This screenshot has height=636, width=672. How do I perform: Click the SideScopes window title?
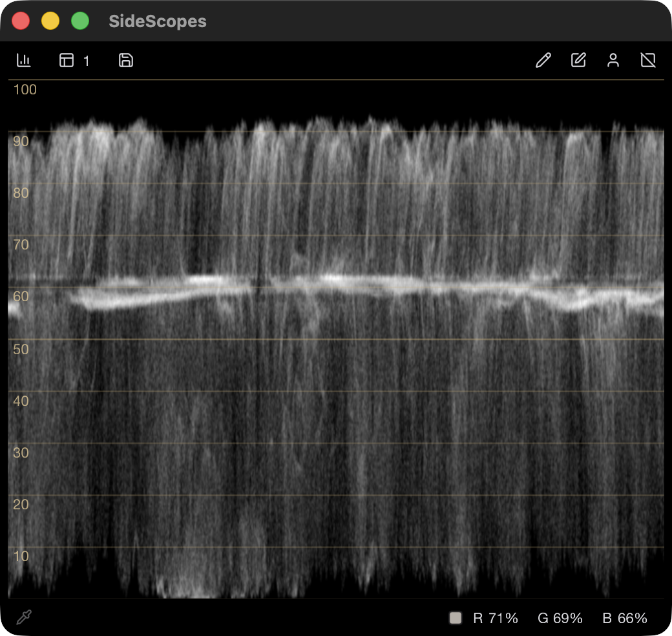click(x=157, y=21)
